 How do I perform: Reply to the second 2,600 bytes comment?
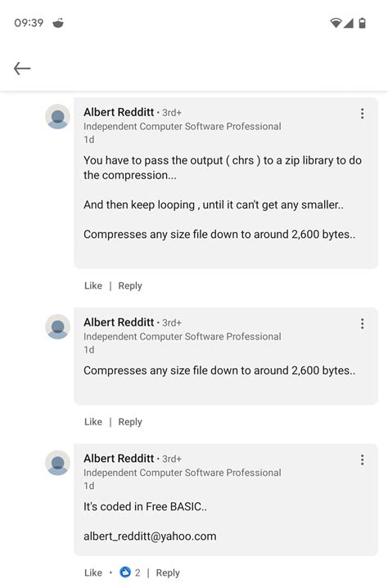click(x=130, y=422)
